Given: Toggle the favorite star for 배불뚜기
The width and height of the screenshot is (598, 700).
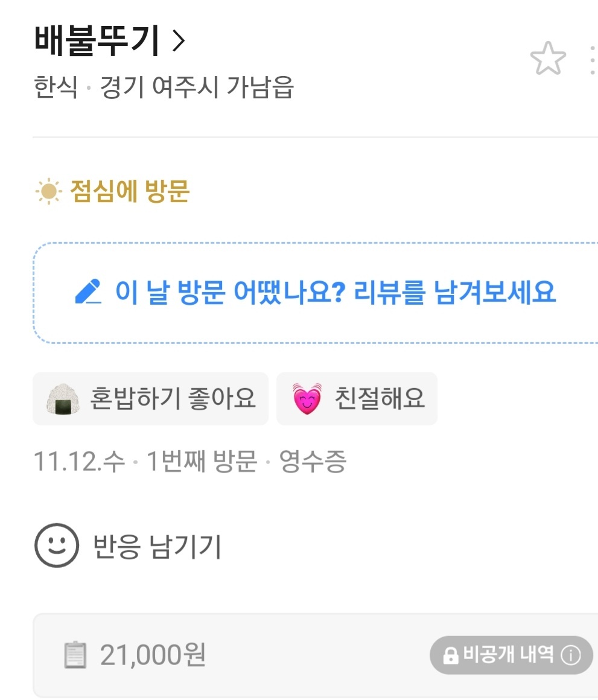Looking at the screenshot, I should pyautogui.click(x=548, y=59).
